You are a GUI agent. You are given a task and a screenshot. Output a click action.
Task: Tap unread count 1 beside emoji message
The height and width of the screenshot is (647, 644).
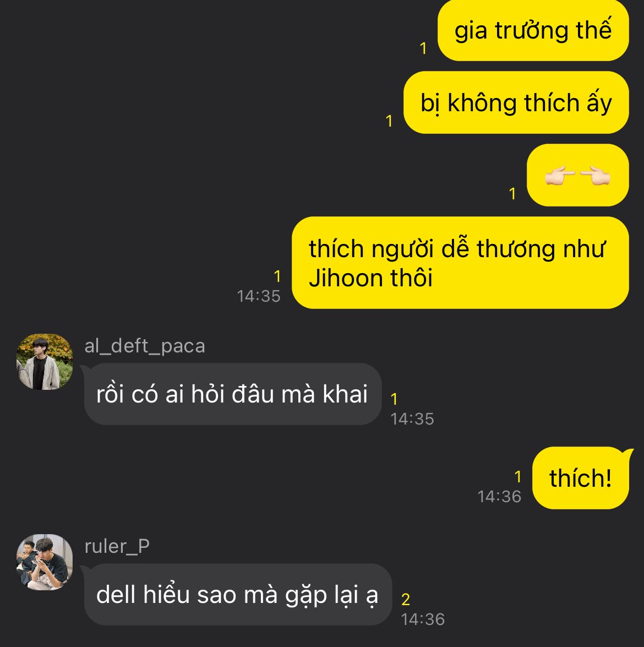[512, 194]
